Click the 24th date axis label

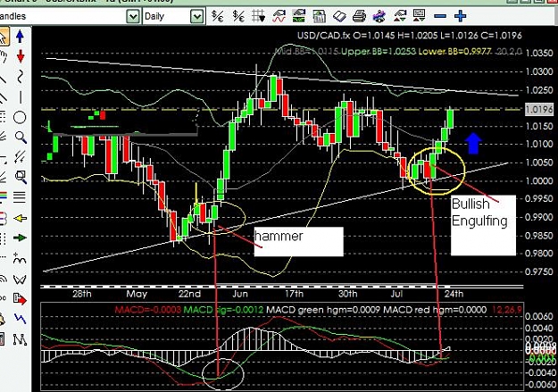454,294
